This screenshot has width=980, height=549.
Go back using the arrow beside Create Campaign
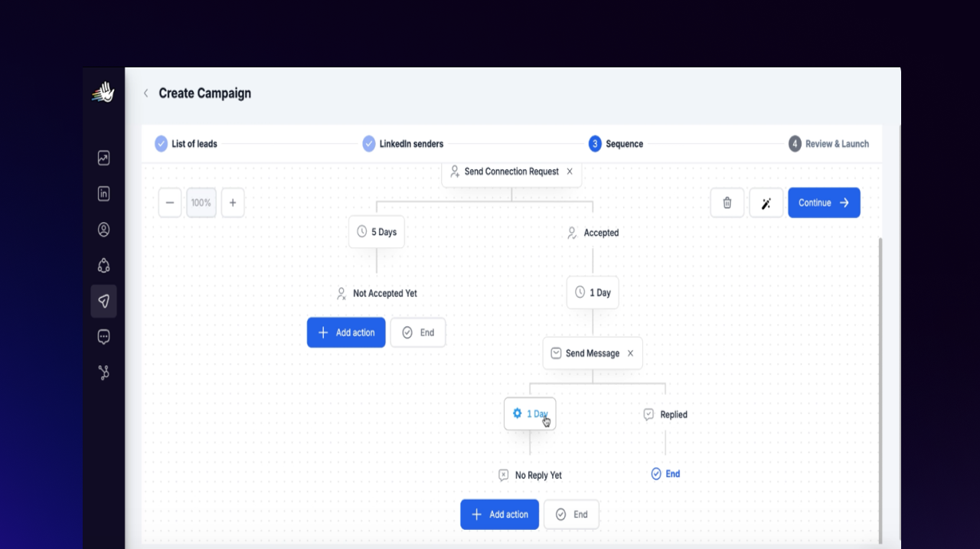point(145,93)
